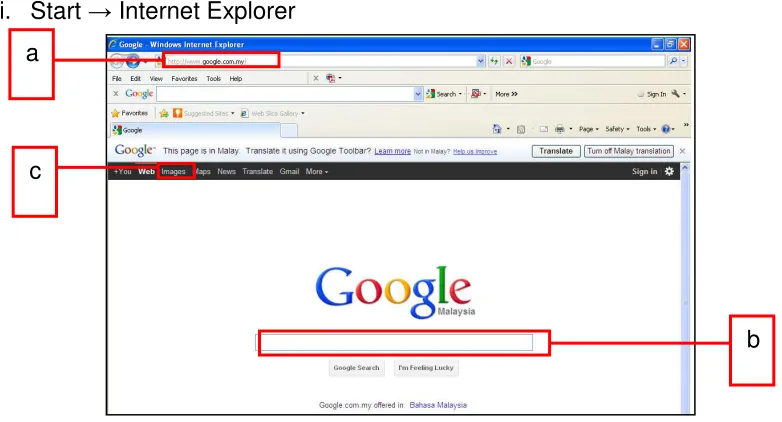Click News in Google navigation bar

(226, 171)
